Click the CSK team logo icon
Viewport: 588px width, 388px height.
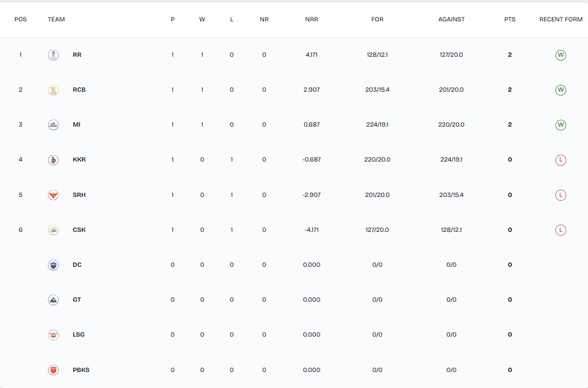tap(53, 230)
